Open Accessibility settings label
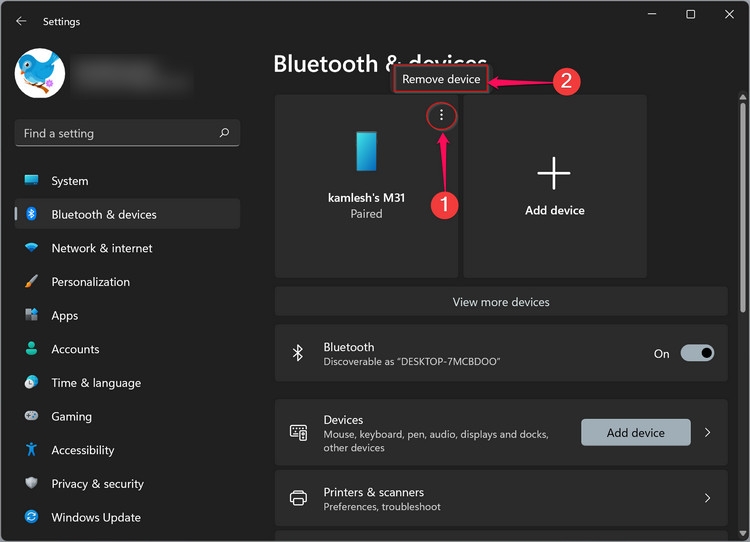 click(x=83, y=450)
